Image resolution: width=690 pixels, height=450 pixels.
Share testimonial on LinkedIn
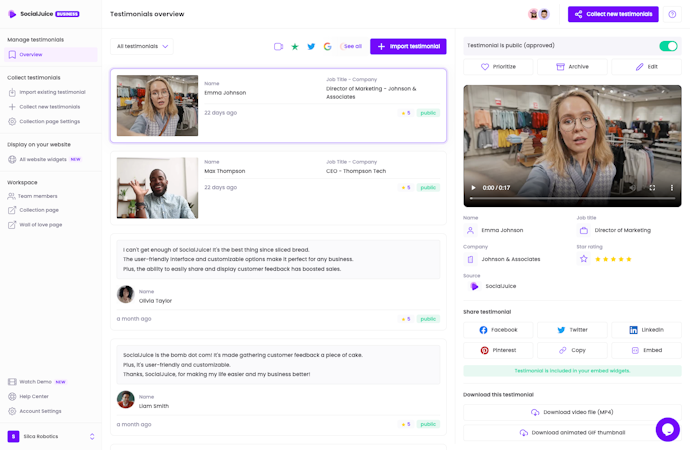point(646,330)
